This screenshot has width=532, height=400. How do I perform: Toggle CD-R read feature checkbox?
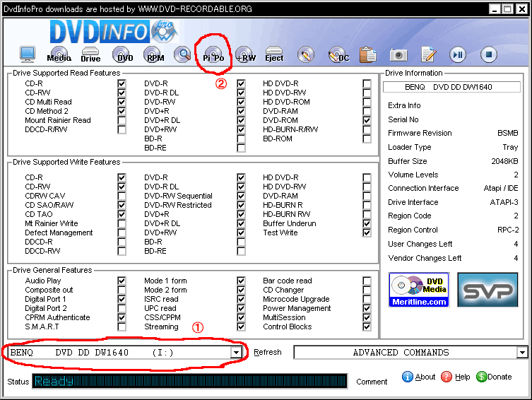[x=122, y=83]
